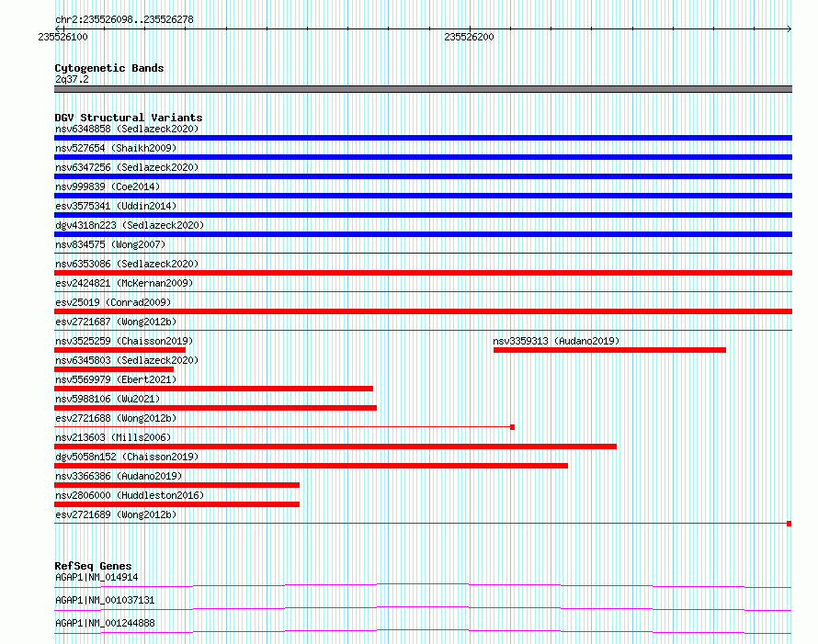Image resolution: width=818 pixels, height=644 pixels.
Task: Open variant nsv213603 (Mills2006) label
Action: pyautogui.click(x=113, y=437)
